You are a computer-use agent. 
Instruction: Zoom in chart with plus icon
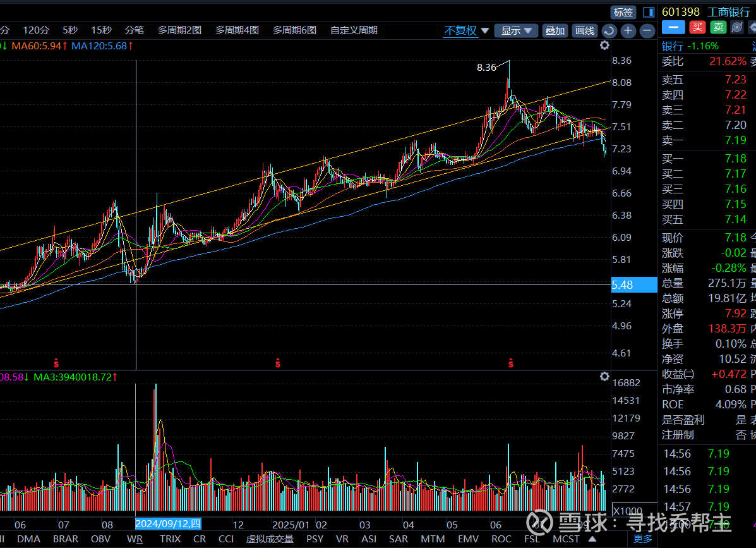[x=628, y=31]
